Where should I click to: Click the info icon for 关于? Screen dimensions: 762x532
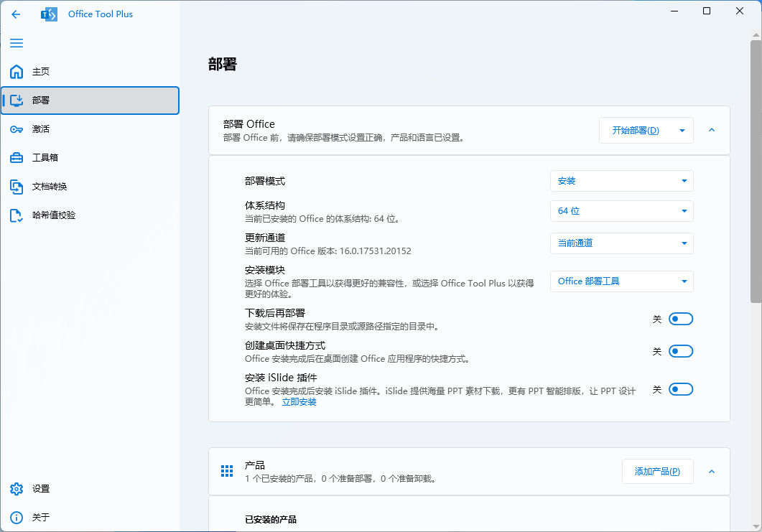[17, 518]
